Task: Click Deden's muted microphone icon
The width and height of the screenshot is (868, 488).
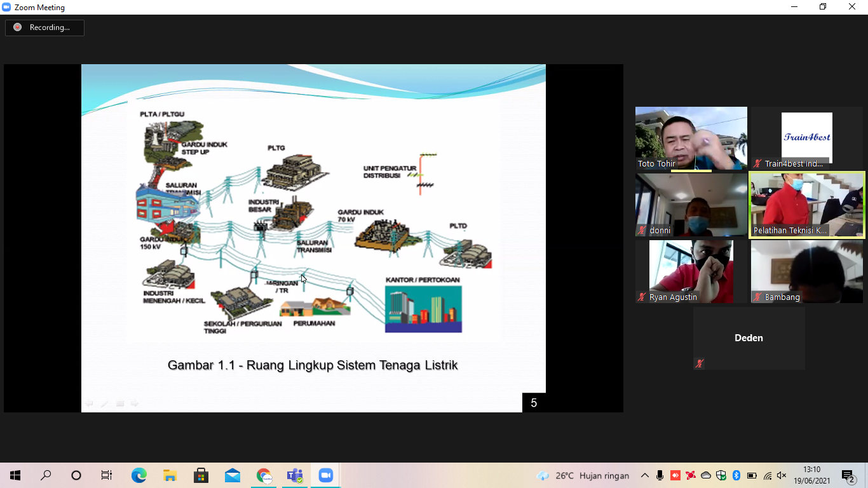Action: pos(700,363)
